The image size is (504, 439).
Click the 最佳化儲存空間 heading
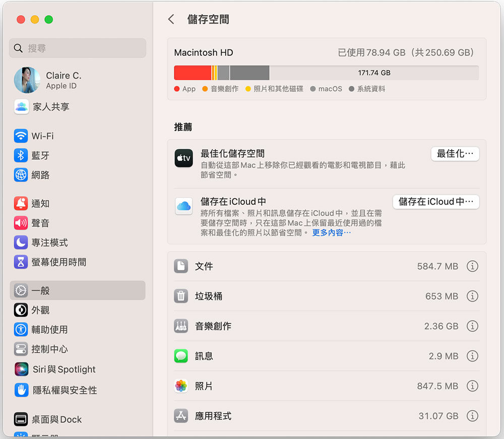pyautogui.click(x=232, y=154)
